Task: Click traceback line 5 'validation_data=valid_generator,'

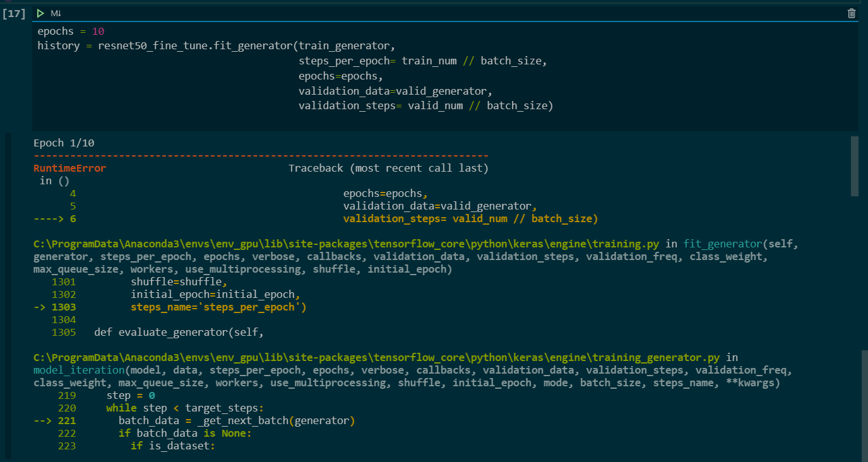Action: (440, 206)
